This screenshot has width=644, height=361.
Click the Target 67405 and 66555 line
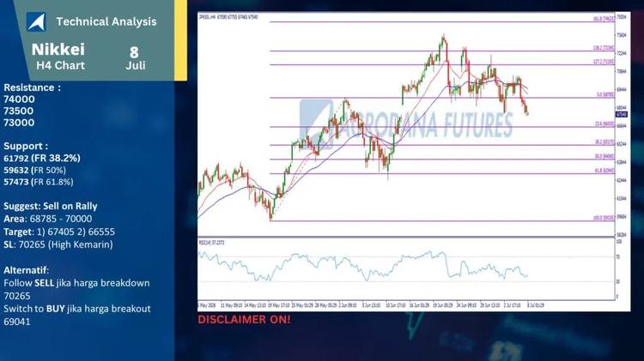(59, 232)
